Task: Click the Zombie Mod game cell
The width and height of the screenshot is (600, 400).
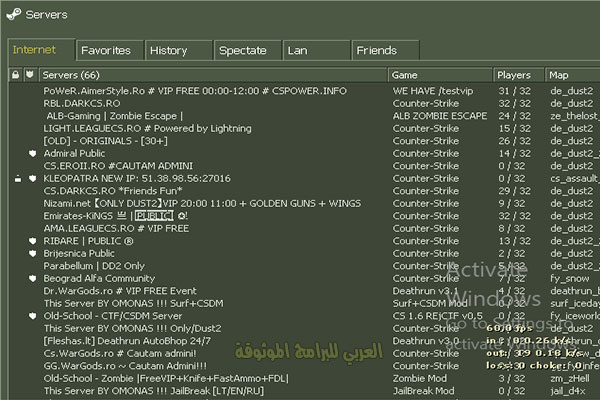Action: [419, 379]
